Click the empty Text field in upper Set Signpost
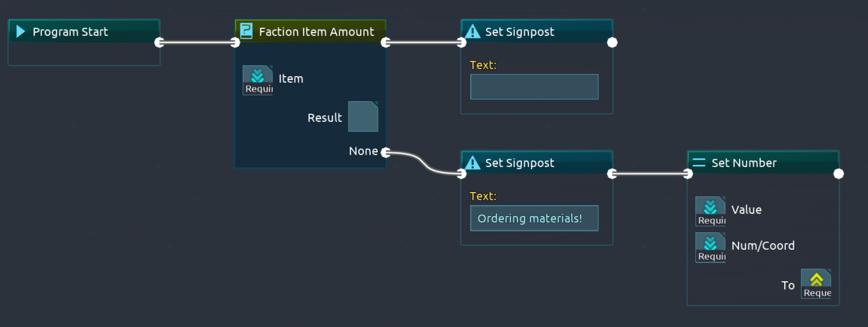The width and height of the screenshot is (868, 327). pos(533,87)
